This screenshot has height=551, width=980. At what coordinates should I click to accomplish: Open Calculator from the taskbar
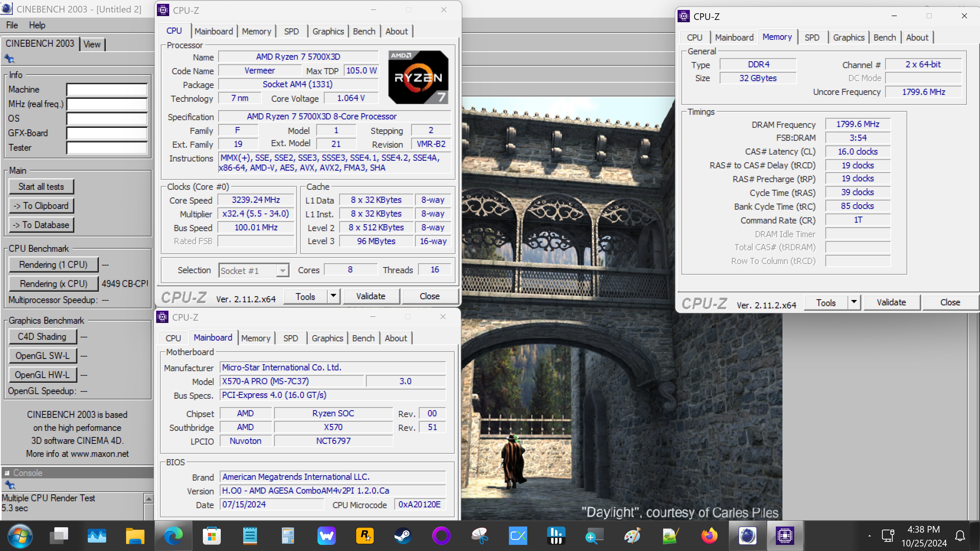click(288, 536)
